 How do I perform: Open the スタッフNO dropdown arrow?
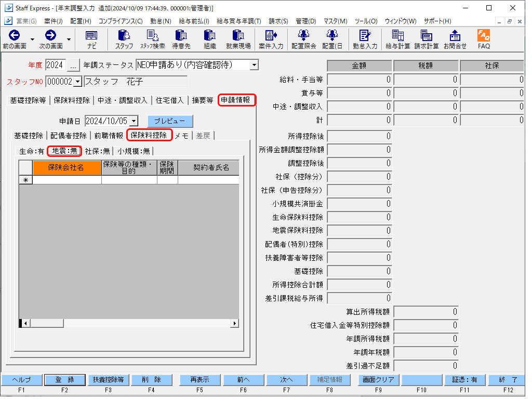(x=78, y=82)
